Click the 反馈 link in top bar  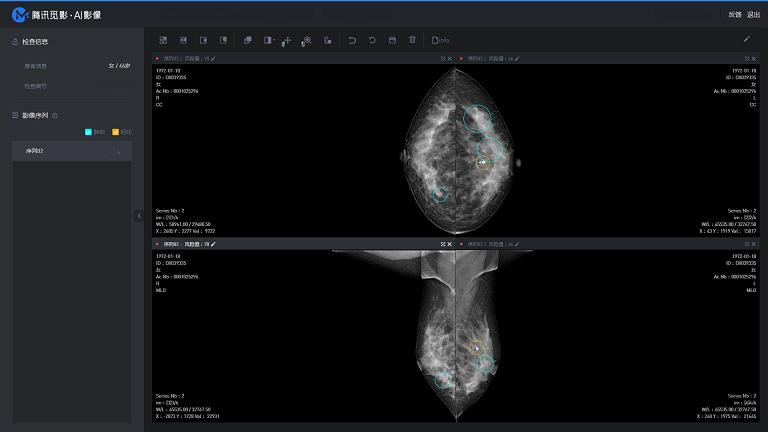[735, 15]
